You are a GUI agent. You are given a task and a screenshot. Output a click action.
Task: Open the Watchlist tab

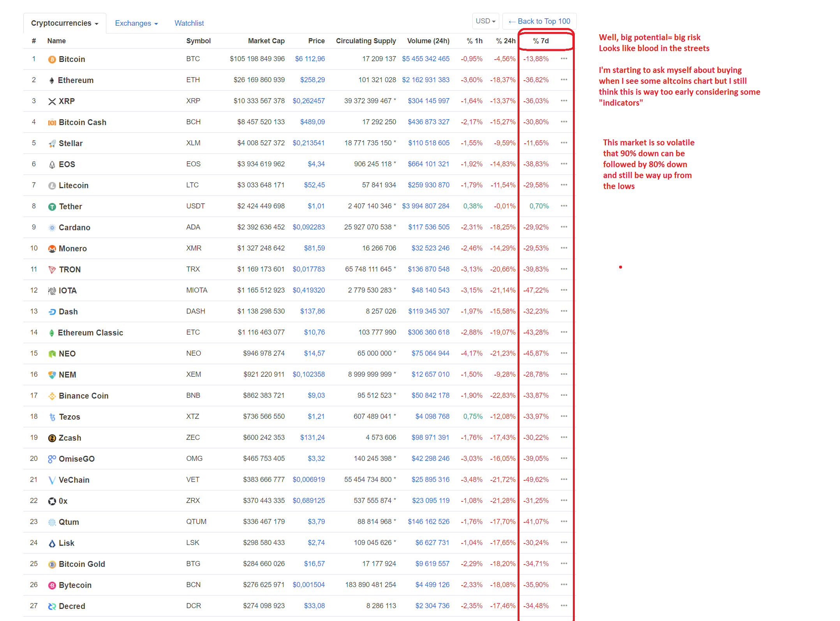pos(189,23)
